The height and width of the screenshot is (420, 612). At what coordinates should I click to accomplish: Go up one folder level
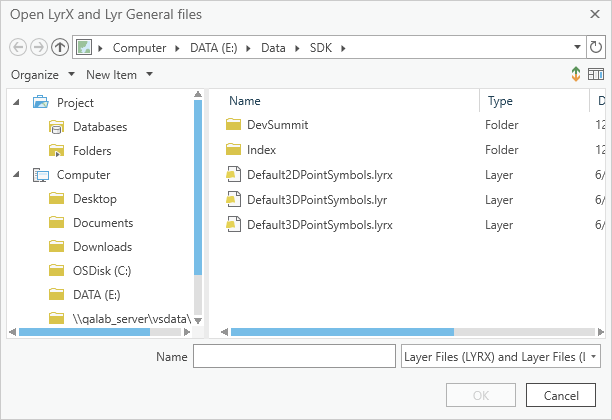(60, 48)
